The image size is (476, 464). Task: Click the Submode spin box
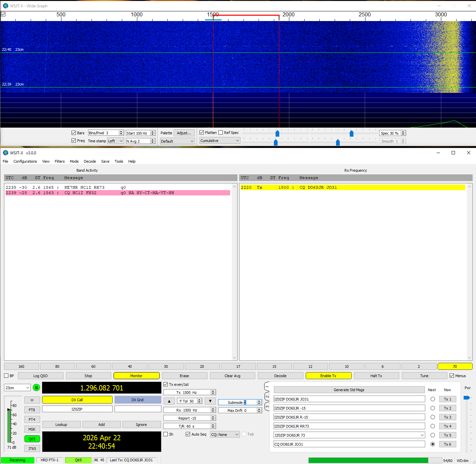tap(240, 403)
